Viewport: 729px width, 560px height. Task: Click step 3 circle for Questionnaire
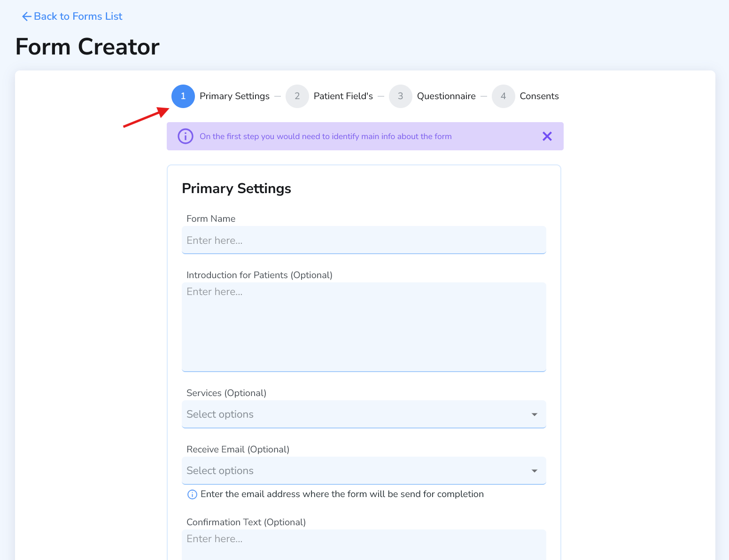click(401, 96)
